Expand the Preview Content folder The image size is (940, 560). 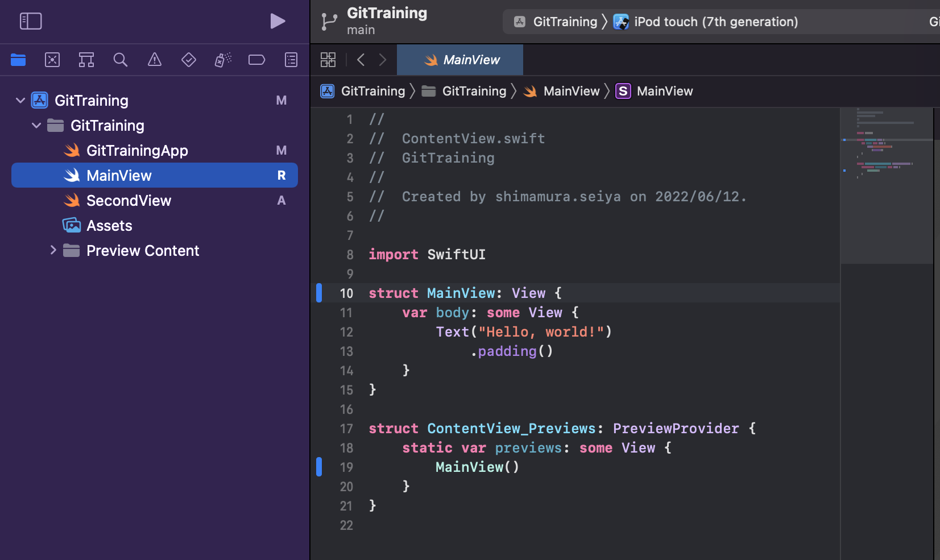coord(53,250)
